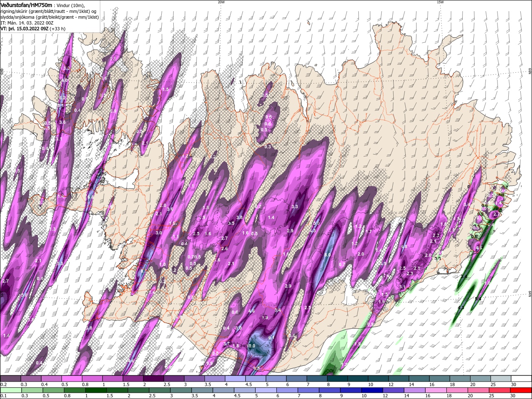532x399 pixels.
Task: Click the 3.1 precipitation value on the map
Action: (x=402, y=287)
